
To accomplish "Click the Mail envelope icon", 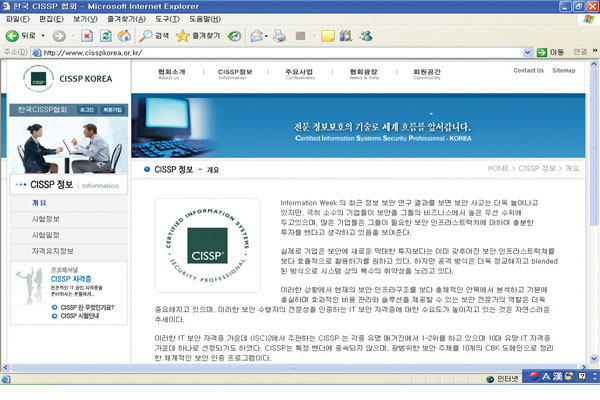I will pos(257,36).
